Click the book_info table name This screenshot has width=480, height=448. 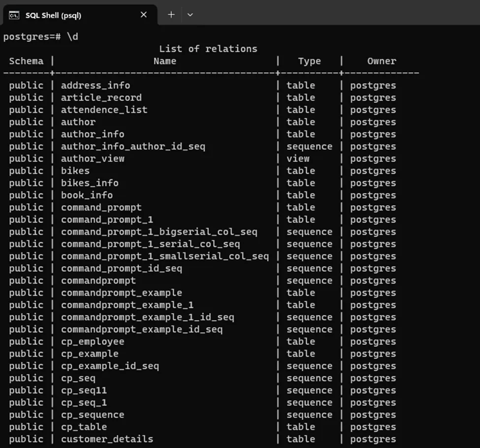click(x=87, y=195)
